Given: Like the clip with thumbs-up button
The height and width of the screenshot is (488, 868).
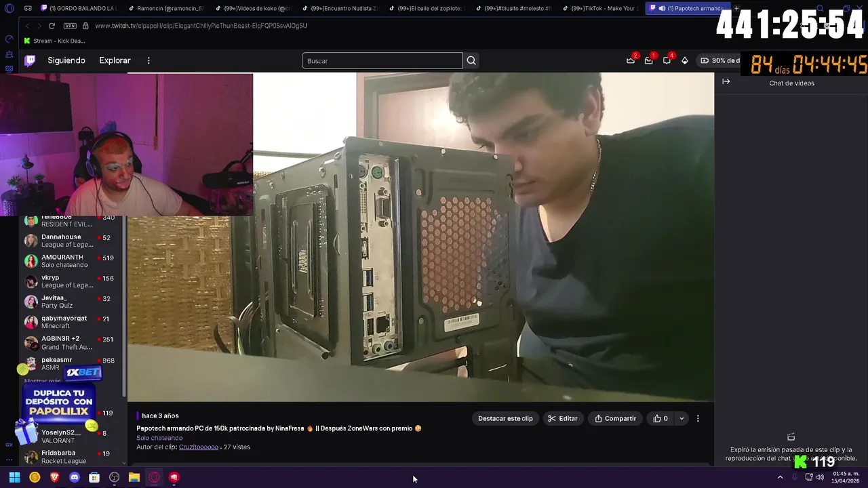Looking at the screenshot, I should coord(660,418).
